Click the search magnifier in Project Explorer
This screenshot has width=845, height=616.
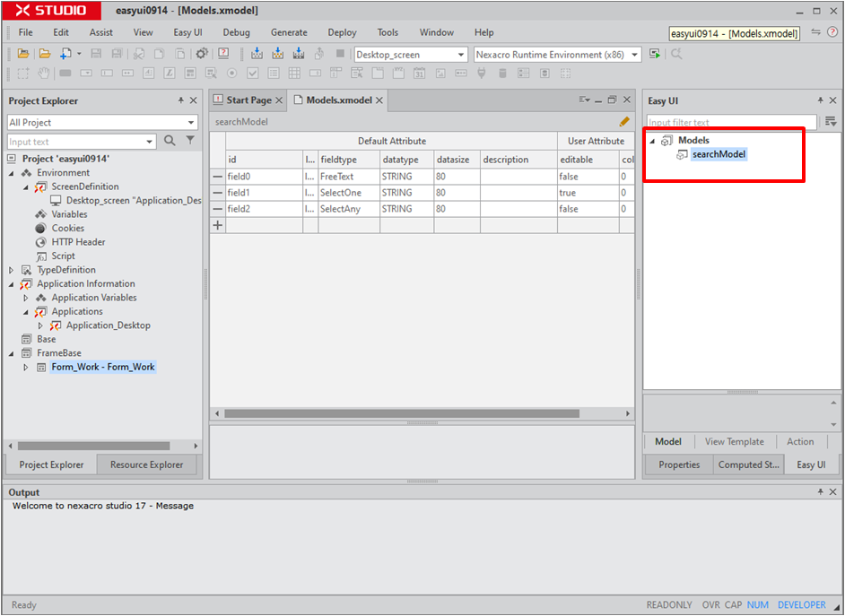(x=170, y=141)
